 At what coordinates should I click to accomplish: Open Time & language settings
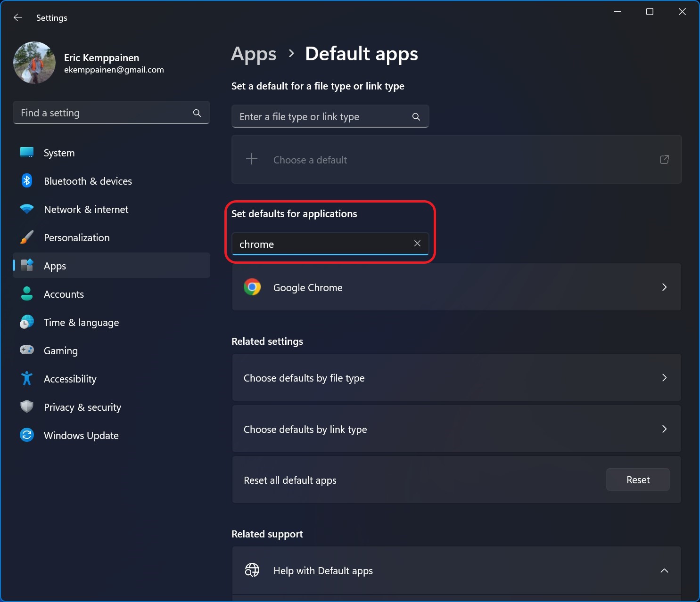[x=111, y=323]
